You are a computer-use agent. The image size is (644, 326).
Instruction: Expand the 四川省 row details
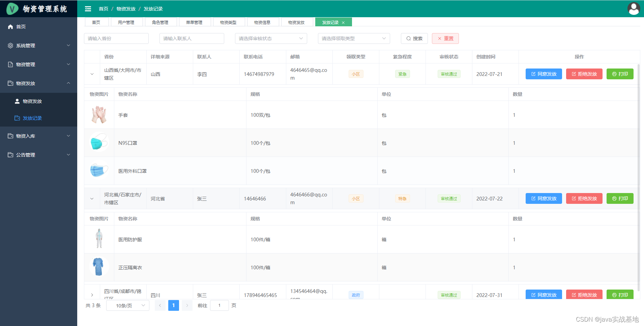pyautogui.click(x=92, y=295)
